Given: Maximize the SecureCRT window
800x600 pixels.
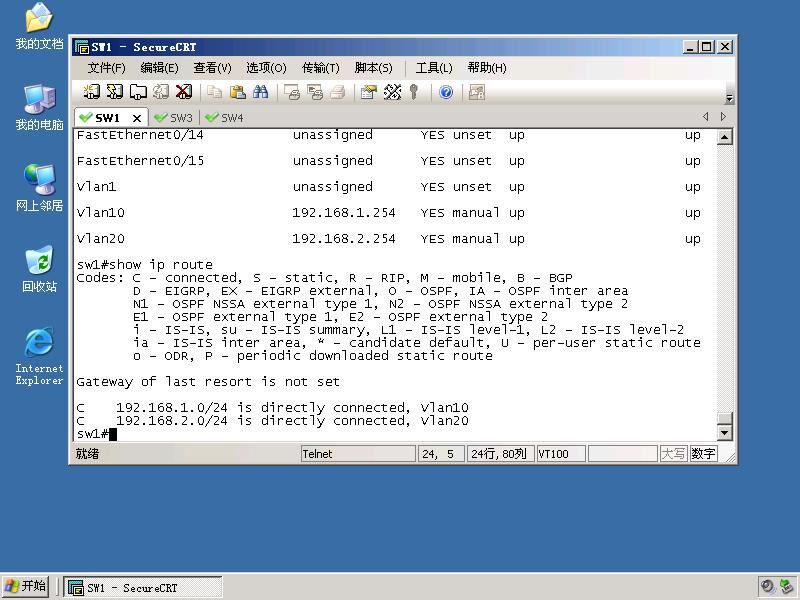Looking at the screenshot, I should [x=707, y=47].
